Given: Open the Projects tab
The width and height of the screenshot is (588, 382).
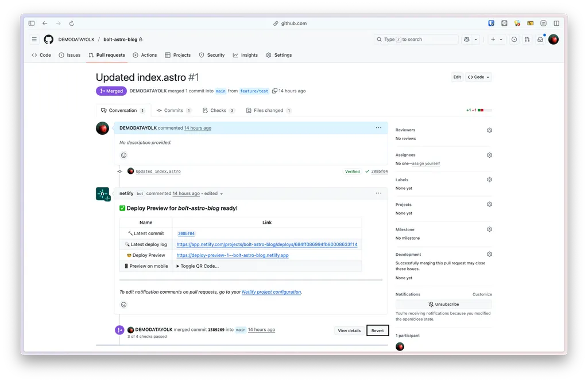Looking at the screenshot, I should pos(178,55).
